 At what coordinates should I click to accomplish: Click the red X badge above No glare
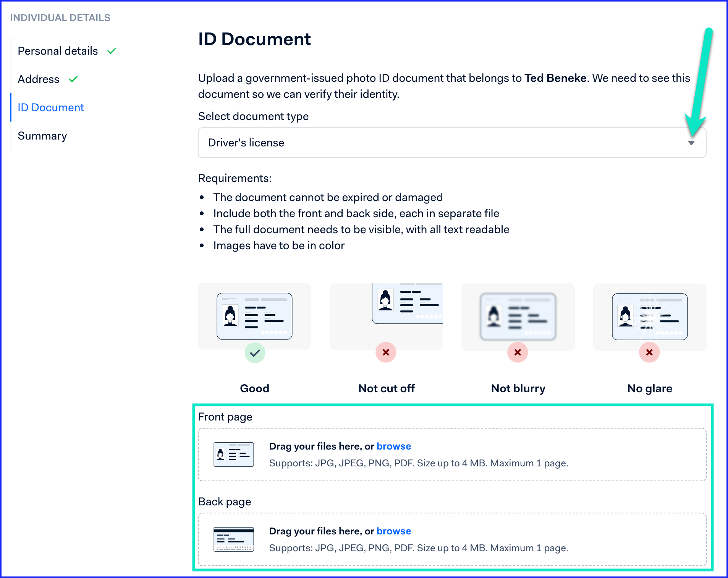pos(649,352)
